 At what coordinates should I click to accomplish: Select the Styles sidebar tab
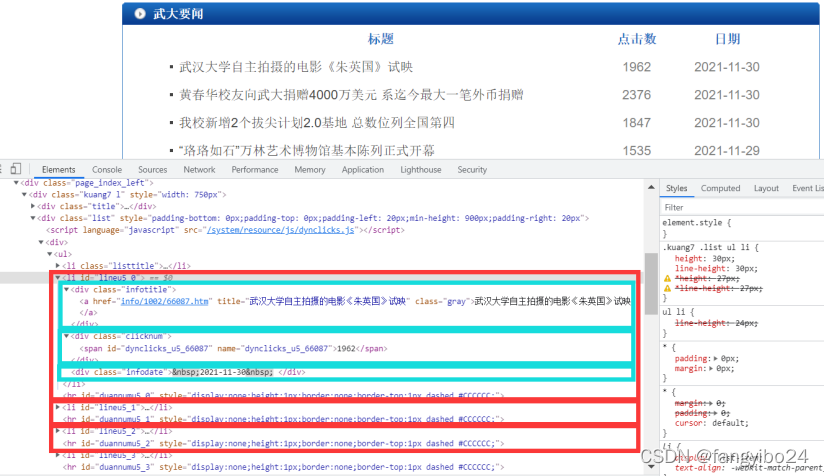[x=676, y=188]
